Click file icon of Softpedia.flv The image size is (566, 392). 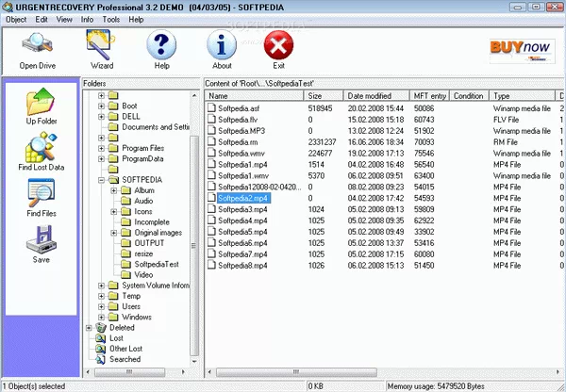click(x=211, y=119)
